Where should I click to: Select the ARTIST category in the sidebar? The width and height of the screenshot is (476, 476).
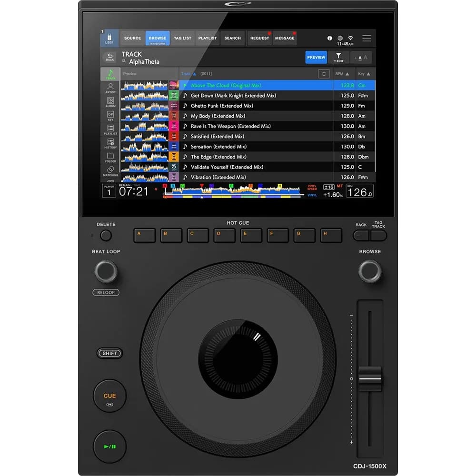tap(110, 88)
